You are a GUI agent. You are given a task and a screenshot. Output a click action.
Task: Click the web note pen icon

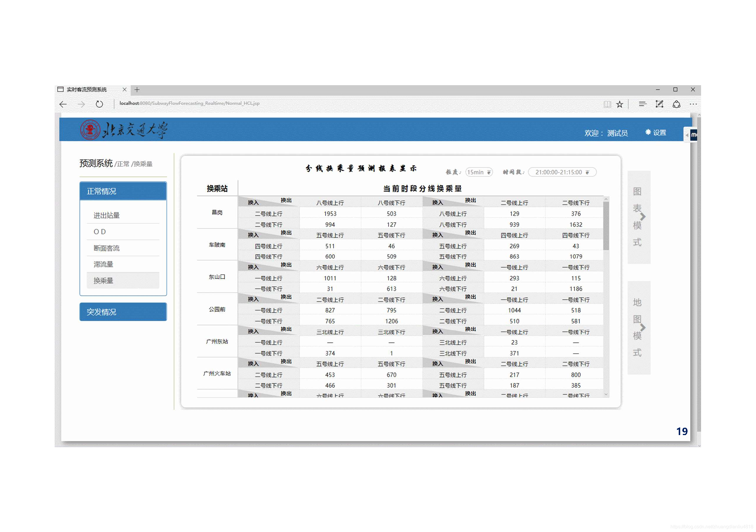pyautogui.click(x=659, y=104)
